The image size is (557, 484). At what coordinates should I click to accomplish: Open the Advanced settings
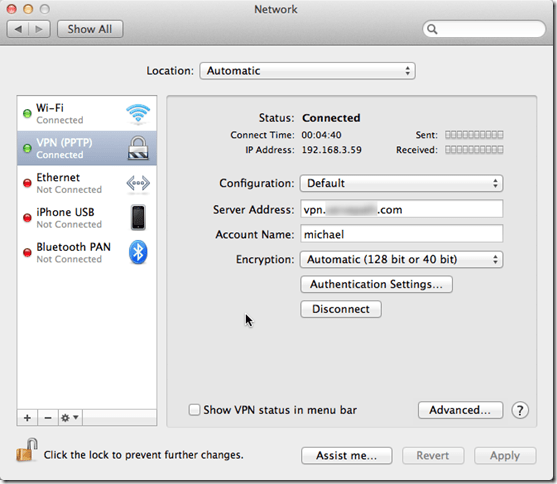point(460,410)
